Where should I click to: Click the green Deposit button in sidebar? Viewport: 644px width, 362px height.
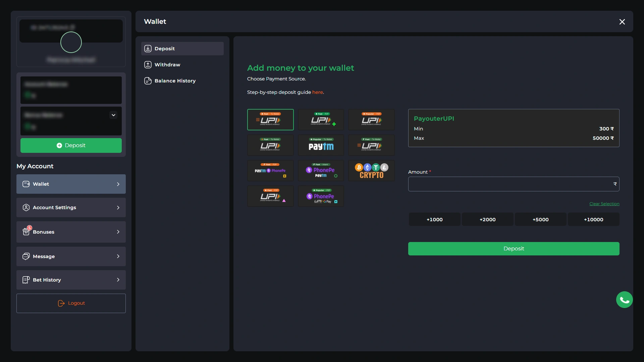pyautogui.click(x=71, y=145)
